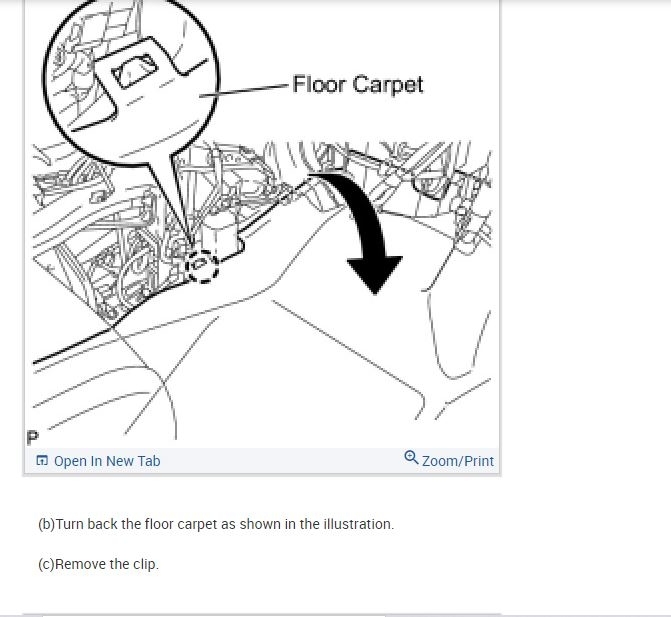Click the P marker below the illustration
671x617 pixels.
click(x=33, y=437)
